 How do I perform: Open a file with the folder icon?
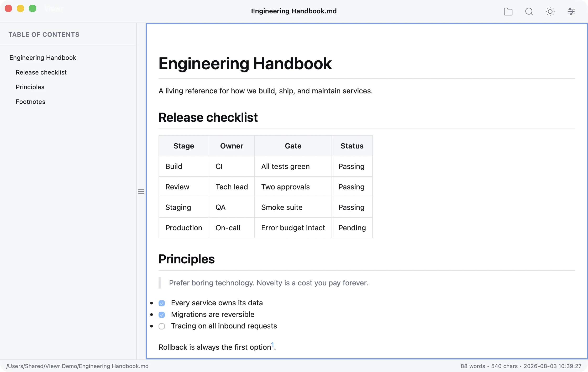[x=508, y=12]
